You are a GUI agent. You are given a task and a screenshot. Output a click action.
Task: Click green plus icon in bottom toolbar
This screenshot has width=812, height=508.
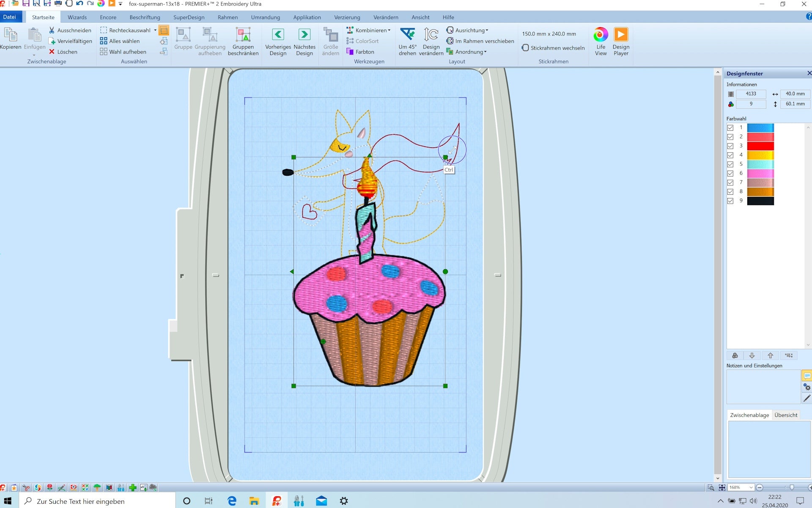click(x=133, y=488)
